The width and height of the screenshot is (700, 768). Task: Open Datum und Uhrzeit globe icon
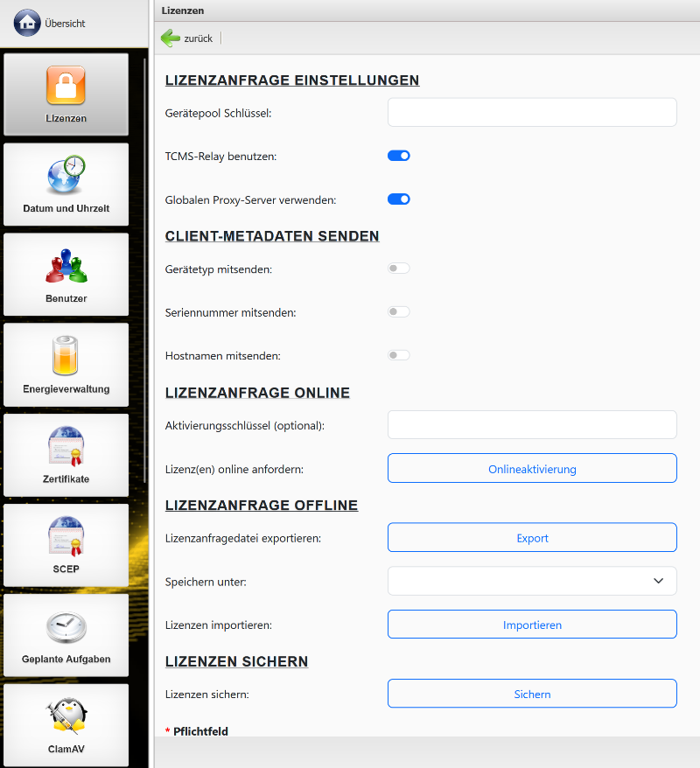click(66, 176)
